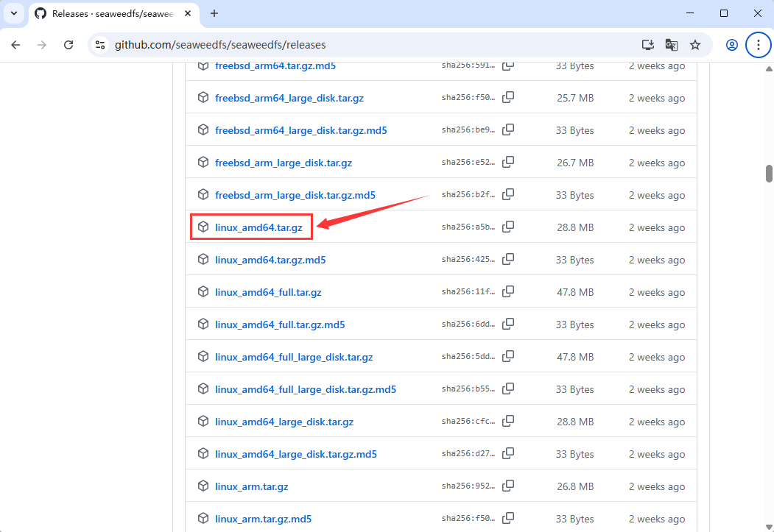
Task: Open Chrome three-dot menu
Action: (x=759, y=45)
